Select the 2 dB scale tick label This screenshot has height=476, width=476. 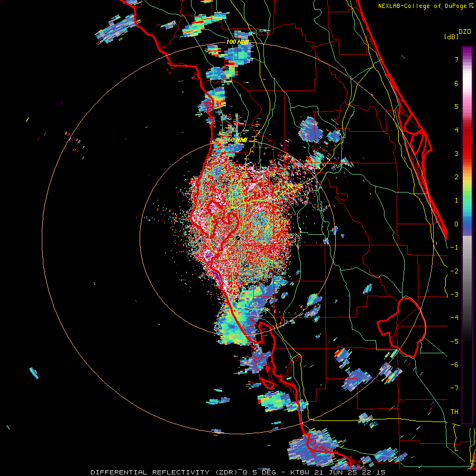(456, 177)
